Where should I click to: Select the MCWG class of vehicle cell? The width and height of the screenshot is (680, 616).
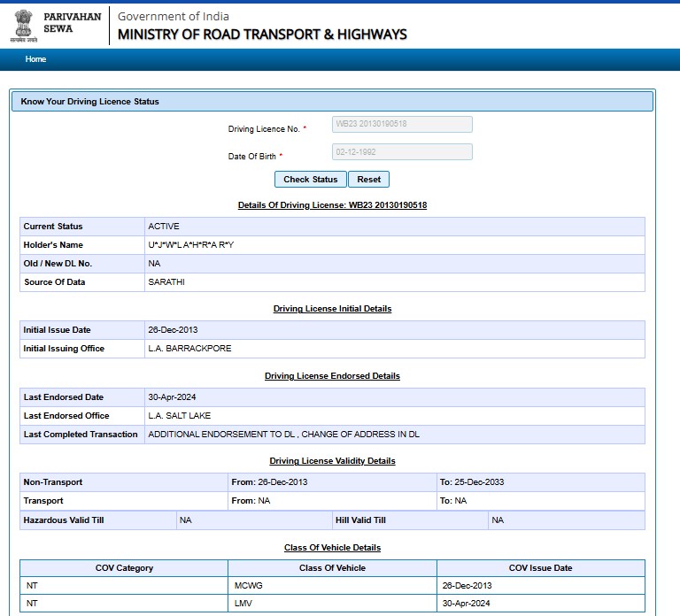click(248, 586)
